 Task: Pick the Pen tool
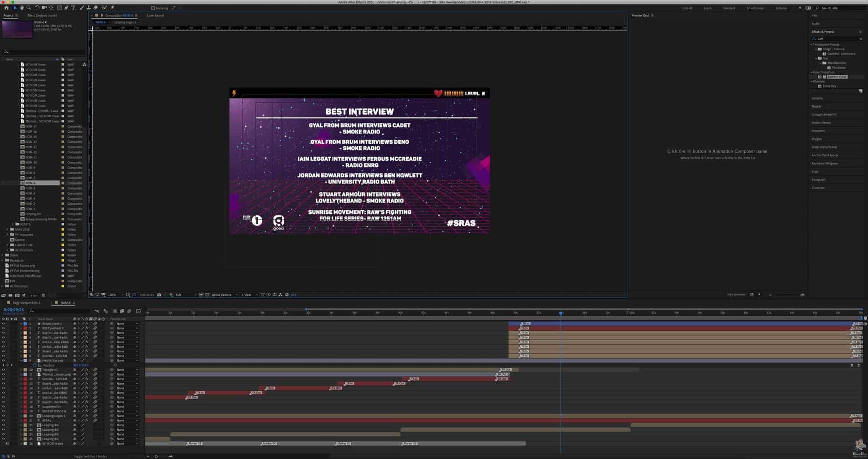[66, 8]
